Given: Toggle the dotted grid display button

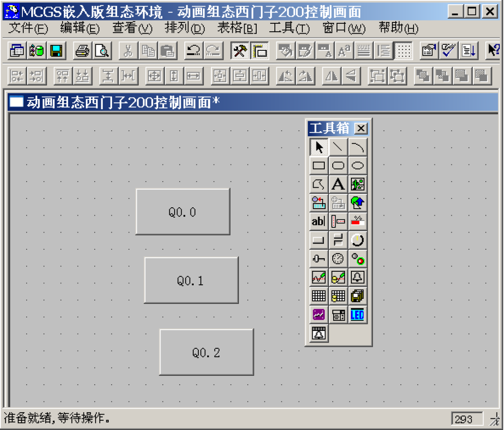Looking at the screenshot, I should (403, 50).
